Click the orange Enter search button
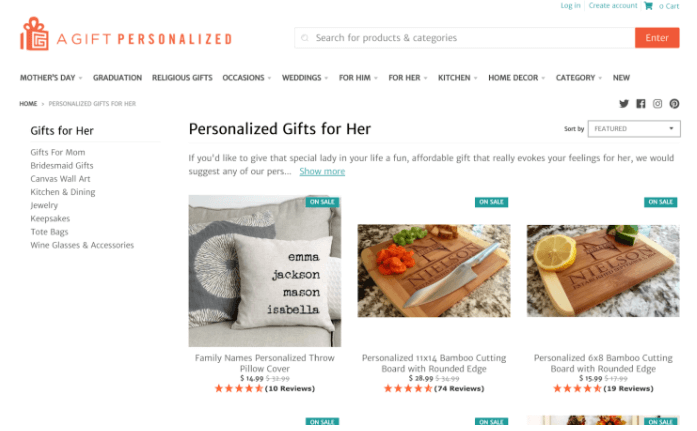The width and height of the screenshot is (697, 431). tap(657, 38)
